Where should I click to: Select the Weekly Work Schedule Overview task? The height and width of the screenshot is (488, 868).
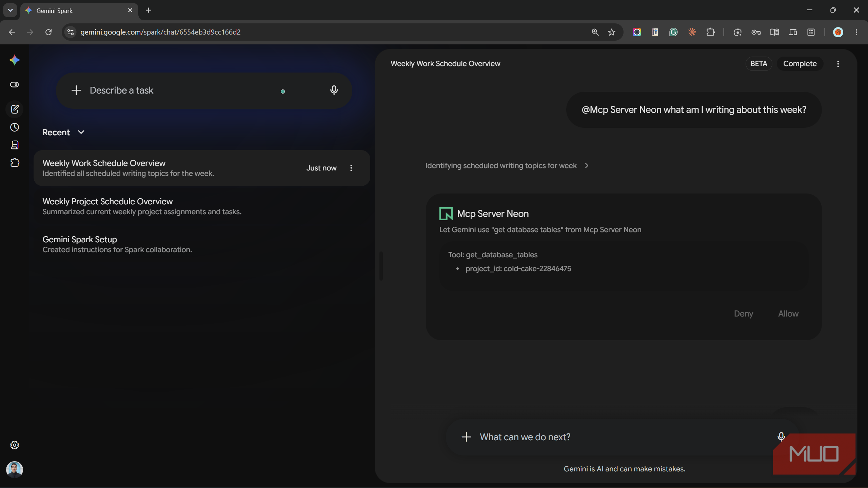202,168
